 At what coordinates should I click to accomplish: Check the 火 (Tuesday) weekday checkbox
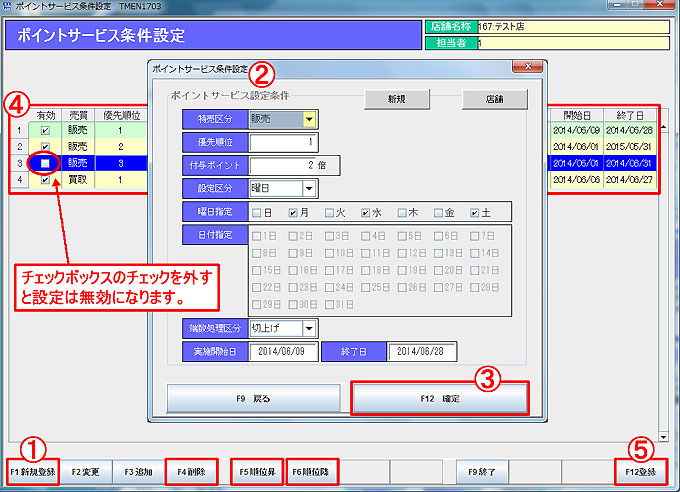coord(329,213)
